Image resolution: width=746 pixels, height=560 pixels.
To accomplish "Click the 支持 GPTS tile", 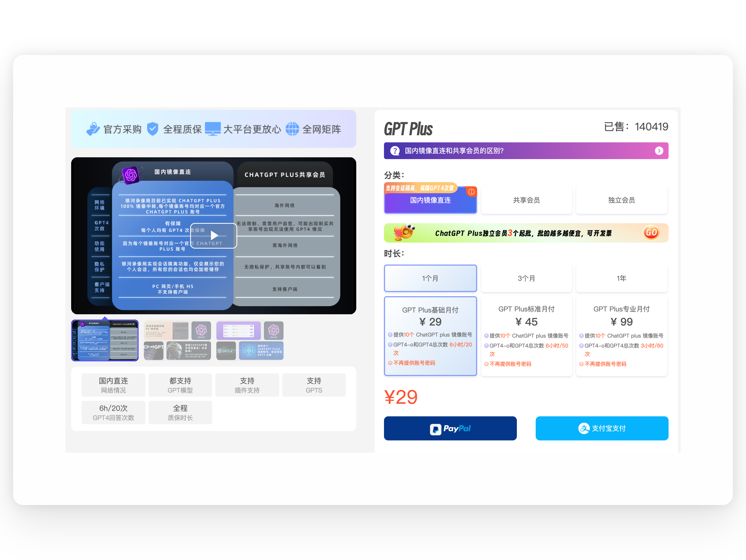I will [x=314, y=385].
